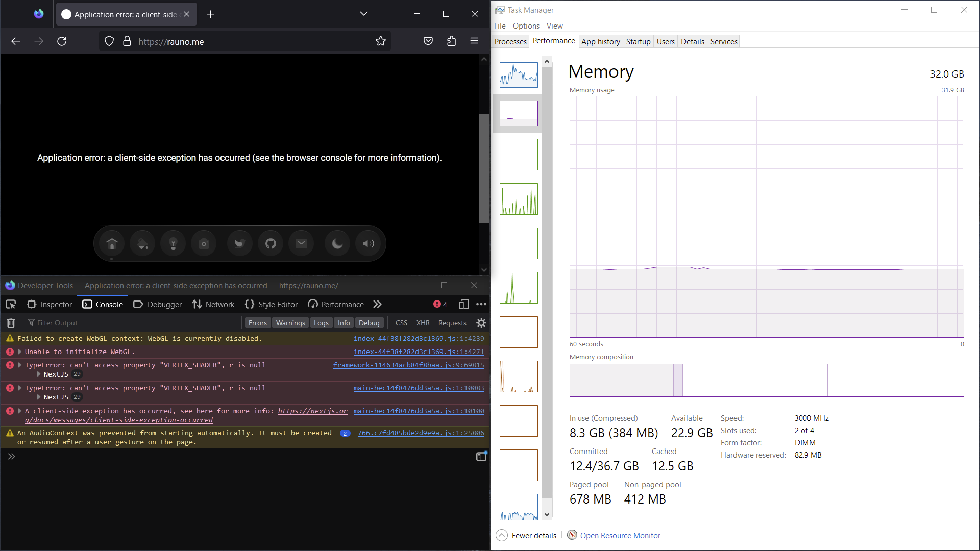
Task: Click the email icon in the page dock
Action: pyautogui.click(x=301, y=243)
